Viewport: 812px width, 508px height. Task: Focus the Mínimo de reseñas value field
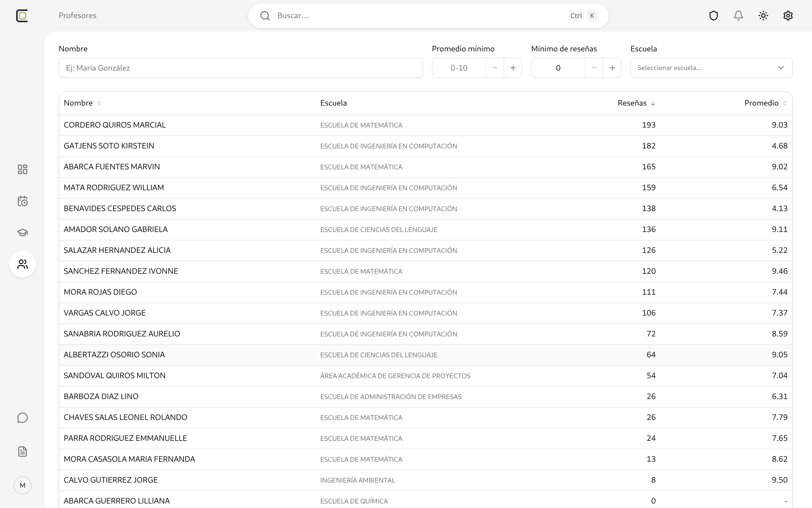[x=558, y=68]
